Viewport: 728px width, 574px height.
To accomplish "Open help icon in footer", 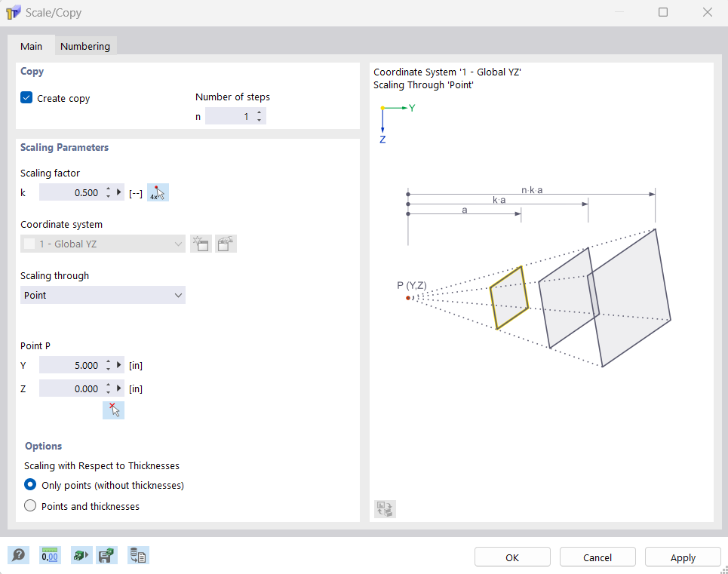I will pyautogui.click(x=19, y=555).
